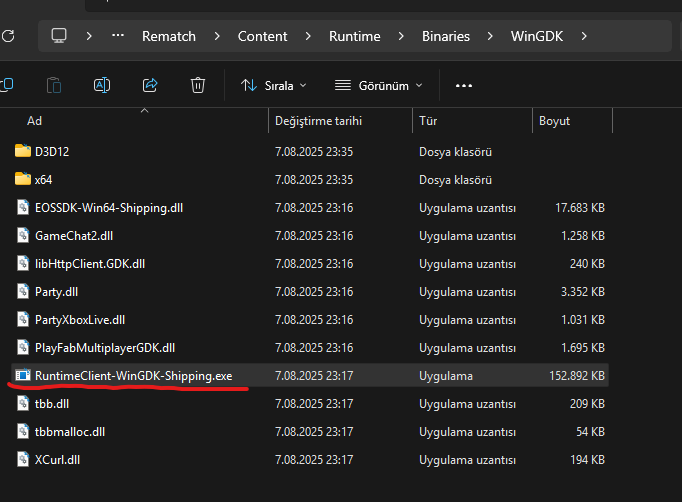
Task: Select the RuntimeClient-WinGDK-Shipping.exe application icon
Action: [24, 376]
